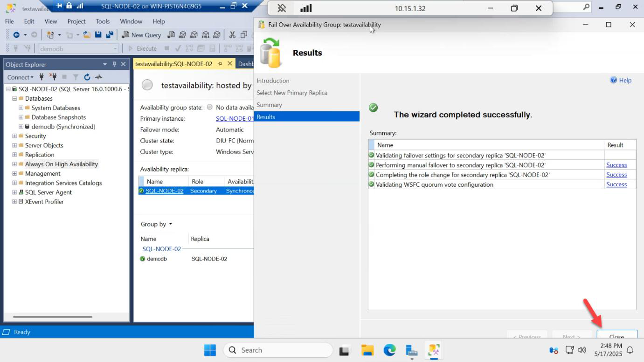
Task: Click Success link for WSFC quorum validation
Action: 616,184
